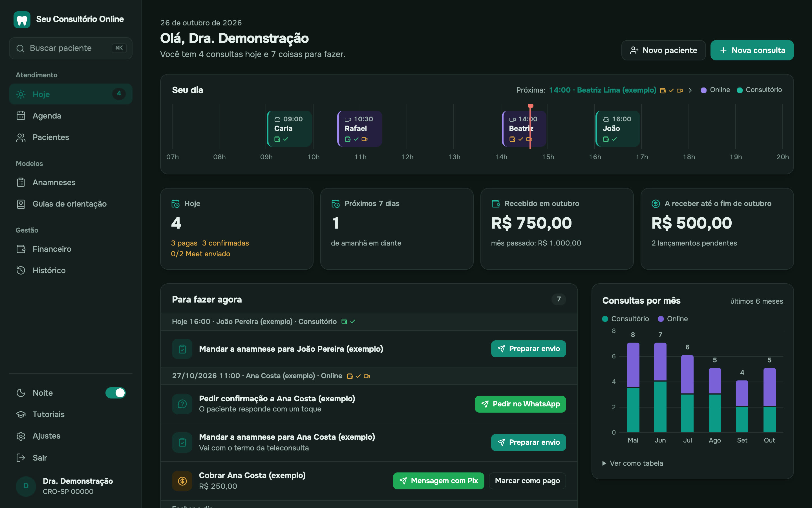Click the logout icon beside Sair
This screenshot has width=812, height=508.
click(21, 457)
